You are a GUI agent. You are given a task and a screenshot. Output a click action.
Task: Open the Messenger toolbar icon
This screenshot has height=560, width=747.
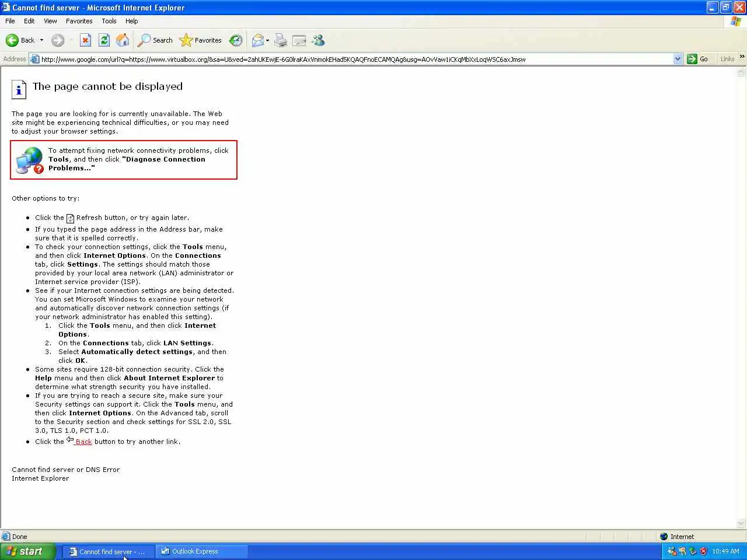coord(318,40)
